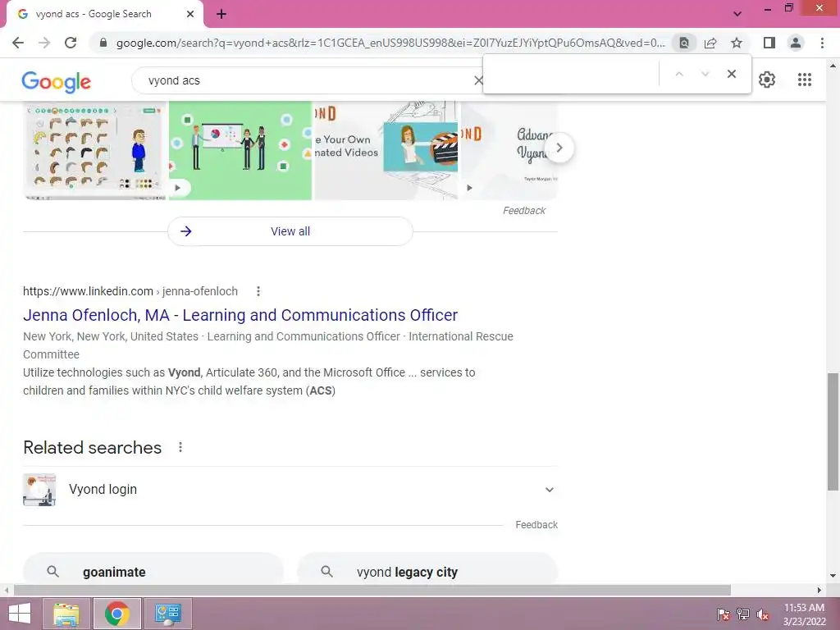Click the horizontal scrollbar thumb
This screenshot has height=630, width=840.
[x=372, y=591]
